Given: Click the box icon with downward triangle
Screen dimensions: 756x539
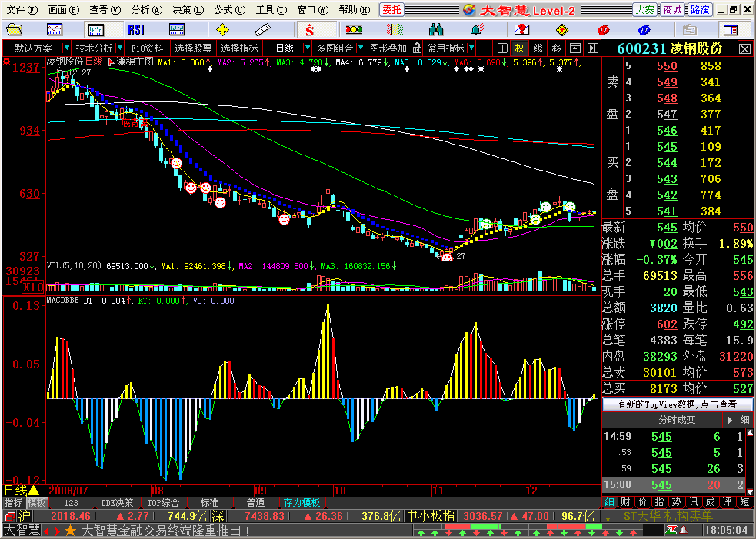Looking at the screenshot, I should click(x=574, y=48).
